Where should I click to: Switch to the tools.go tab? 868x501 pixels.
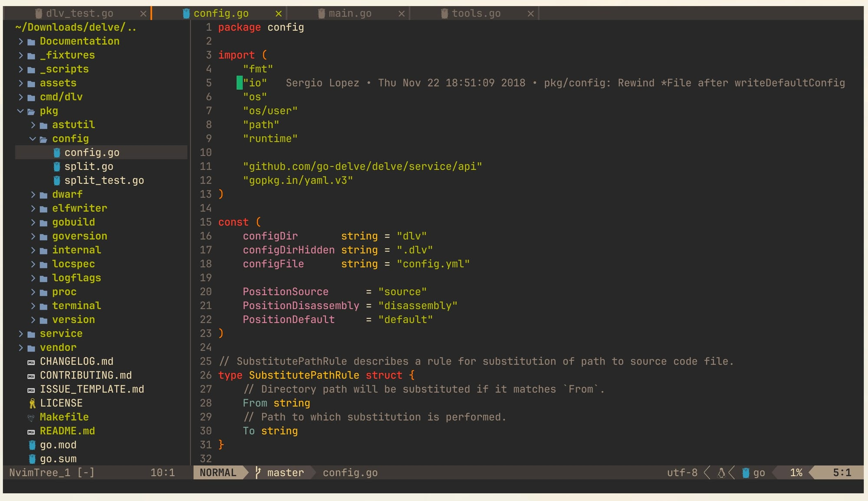point(476,13)
